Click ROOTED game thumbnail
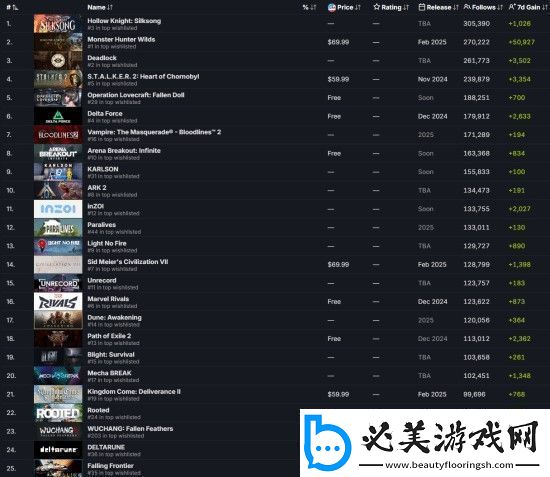 coord(58,413)
